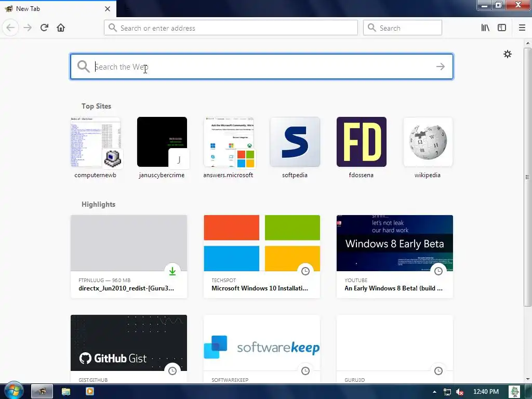This screenshot has height=399, width=532.
Task: Open Microsoft Windows 10 Installation highlight
Action: (262, 257)
